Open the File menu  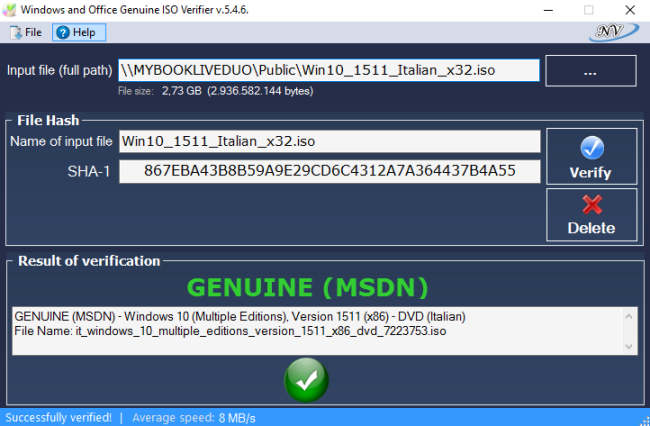coord(26,32)
